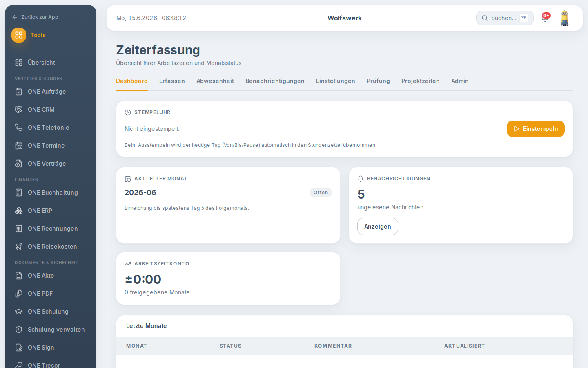Open the Benachrichtigungen tab
Image resolution: width=588 pixels, height=368 pixels.
275,81
